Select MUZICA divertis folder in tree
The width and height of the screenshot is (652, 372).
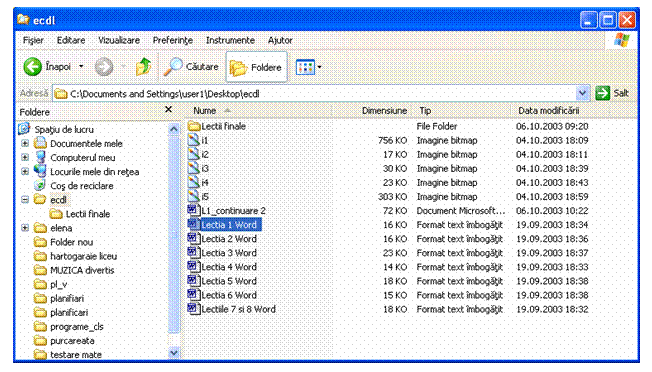coord(82,270)
